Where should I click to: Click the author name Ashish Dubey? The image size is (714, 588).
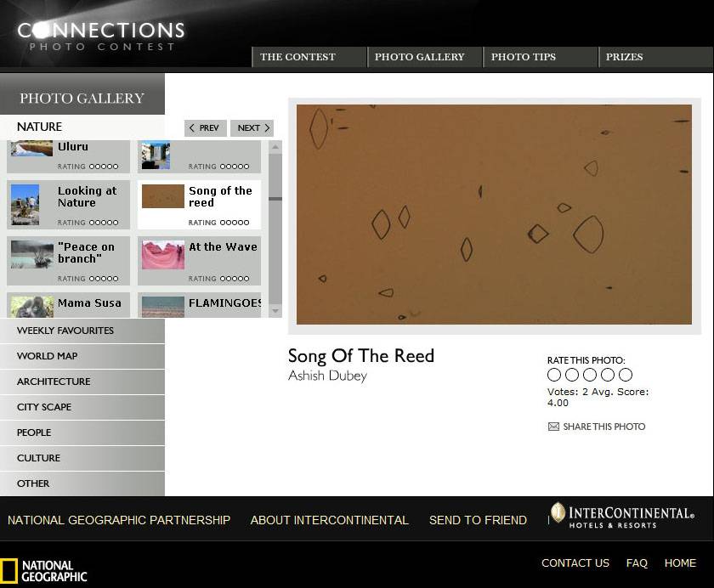pyautogui.click(x=327, y=376)
